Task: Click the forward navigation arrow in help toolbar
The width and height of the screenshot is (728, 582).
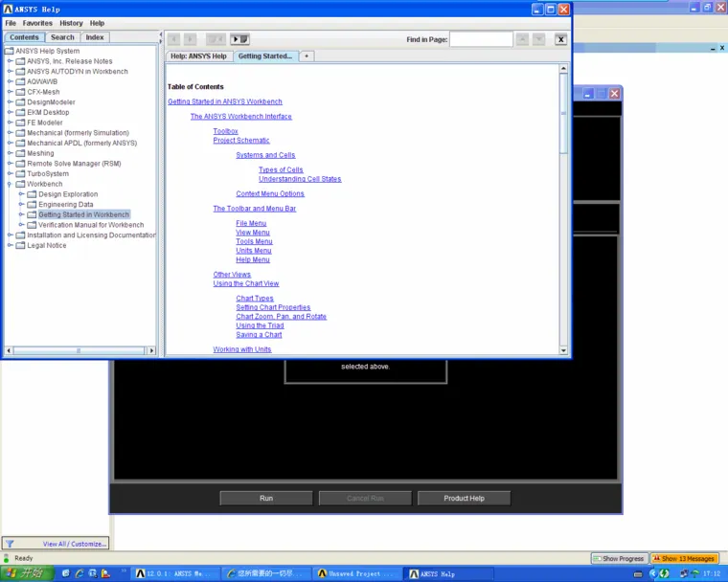Action: click(x=190, y=39)
